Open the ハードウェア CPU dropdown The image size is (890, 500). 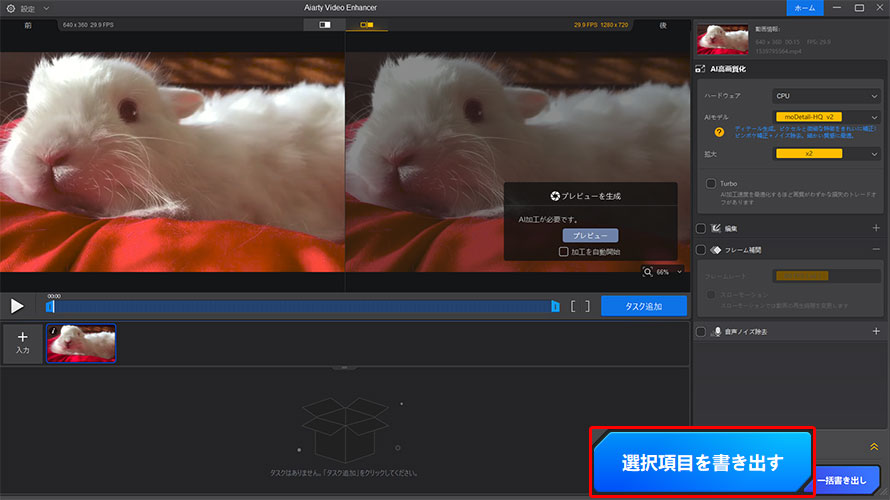tap(826, 96)
